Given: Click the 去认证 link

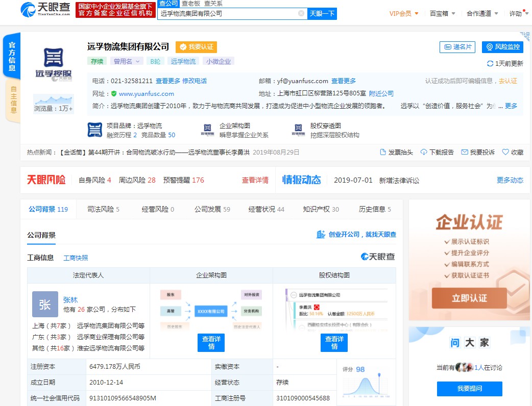Looking at the screenshot, I should [x=508, y=81].
